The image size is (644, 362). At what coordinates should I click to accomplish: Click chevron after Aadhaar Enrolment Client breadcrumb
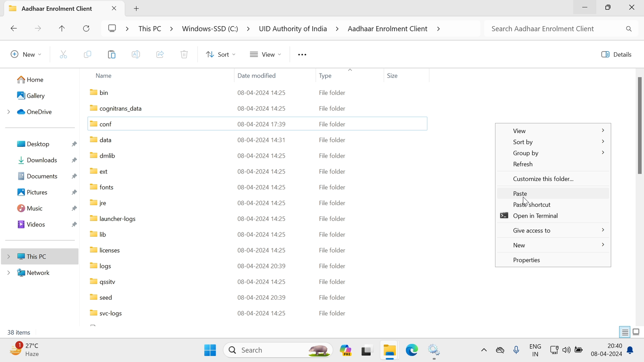click(438, 29)
